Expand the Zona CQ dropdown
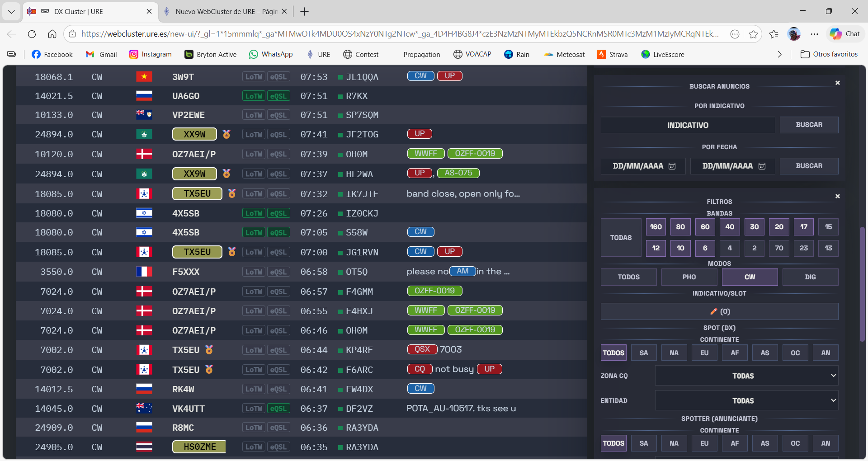 [x=746, y=376]
